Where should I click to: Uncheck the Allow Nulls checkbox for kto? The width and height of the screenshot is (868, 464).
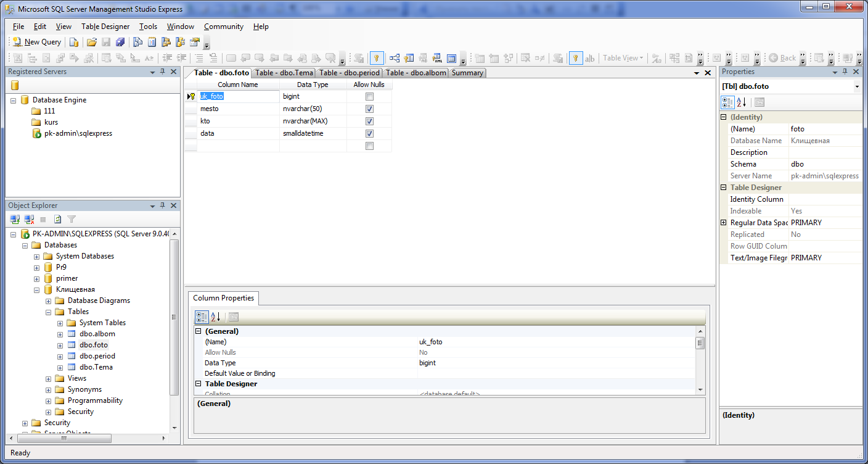(x=369, y=122)
